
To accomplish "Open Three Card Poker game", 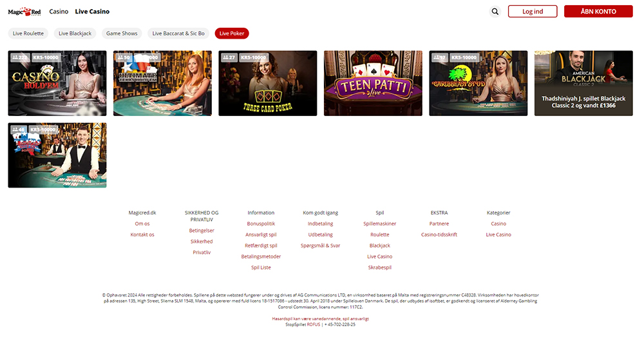I will (268, 83).
